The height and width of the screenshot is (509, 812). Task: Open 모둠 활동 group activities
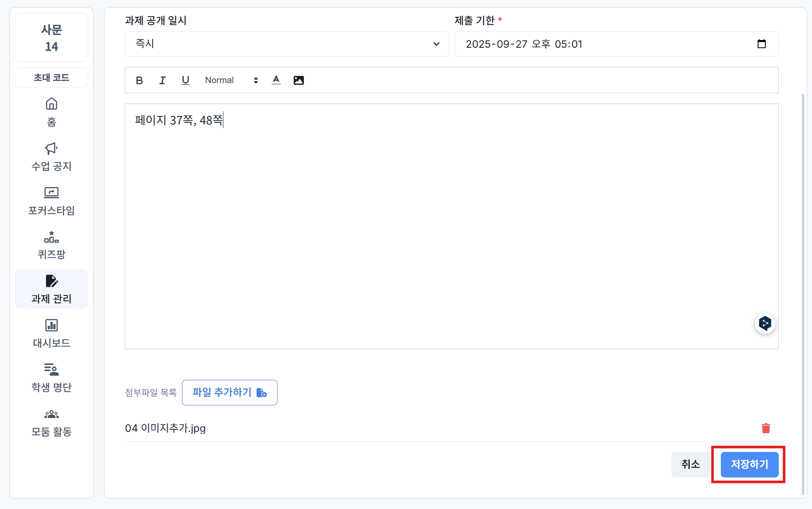[52, 422]
